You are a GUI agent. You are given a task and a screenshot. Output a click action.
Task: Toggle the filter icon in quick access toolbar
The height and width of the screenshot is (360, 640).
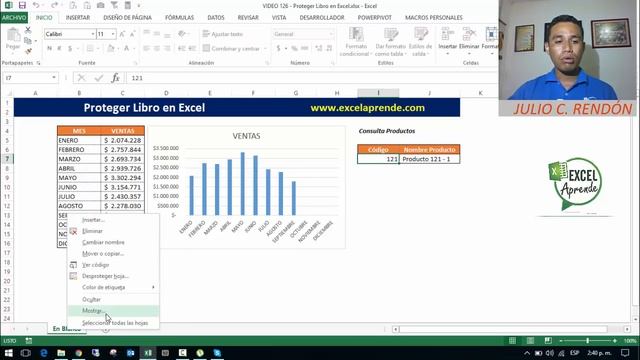point(114,5)
